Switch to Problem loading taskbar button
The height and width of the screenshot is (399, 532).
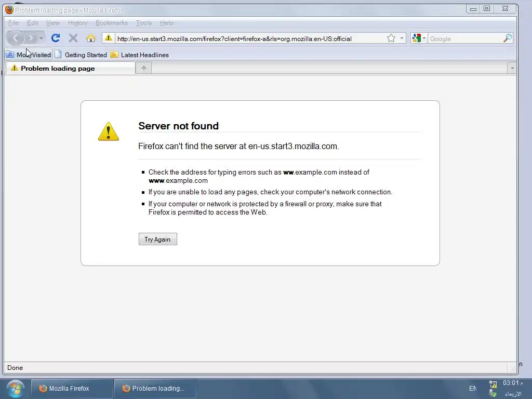[x=155, y=389]
